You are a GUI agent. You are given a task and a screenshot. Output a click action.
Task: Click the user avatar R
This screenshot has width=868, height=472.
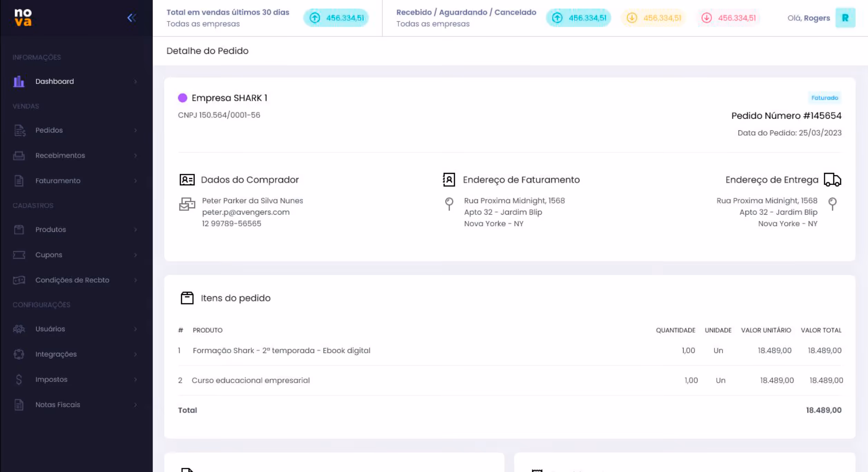pos(845,18)
